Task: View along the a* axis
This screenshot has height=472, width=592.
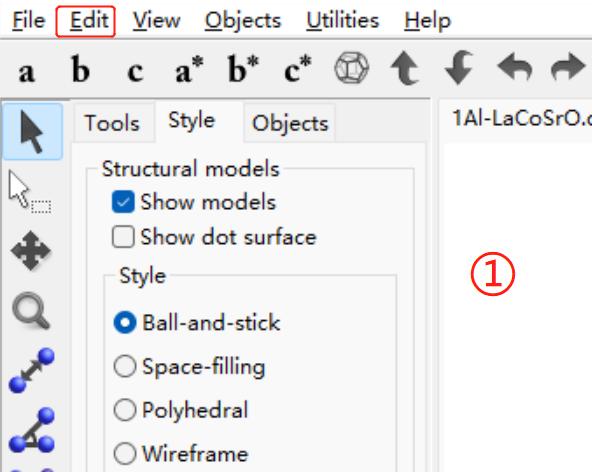Action: tap(189, 69)
